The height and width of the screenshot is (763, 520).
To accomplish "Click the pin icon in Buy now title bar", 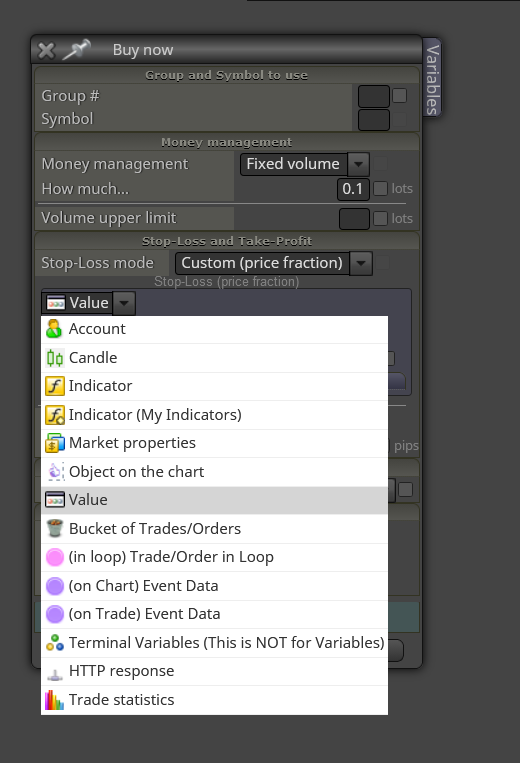I will (x=77, y=49).
